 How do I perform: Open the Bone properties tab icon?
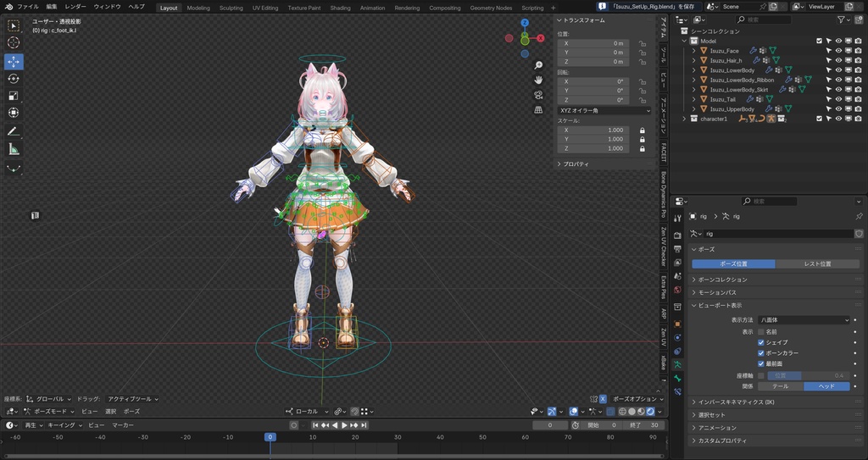[677, 378]
